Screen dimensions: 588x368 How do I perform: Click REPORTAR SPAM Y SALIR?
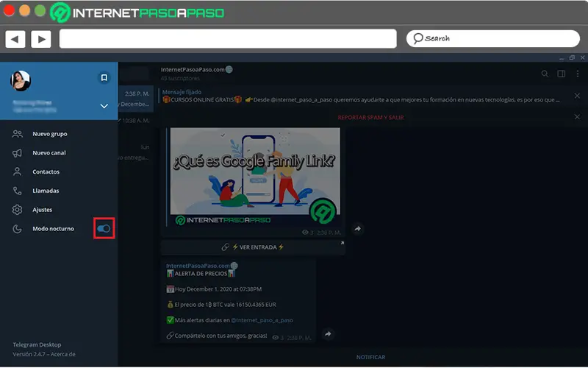(370, 118)
